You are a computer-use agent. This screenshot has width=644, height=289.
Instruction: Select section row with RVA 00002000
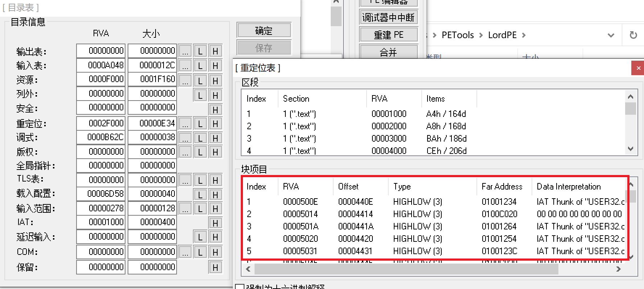point(389,126)
